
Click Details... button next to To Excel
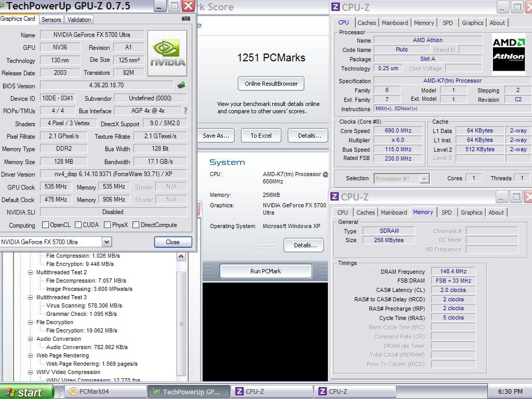pos(309,136)
